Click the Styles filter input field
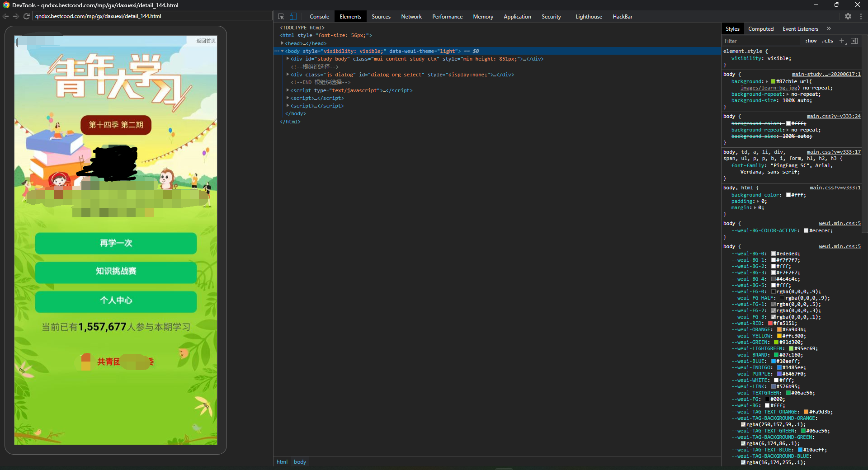 (x=762, y=41)
